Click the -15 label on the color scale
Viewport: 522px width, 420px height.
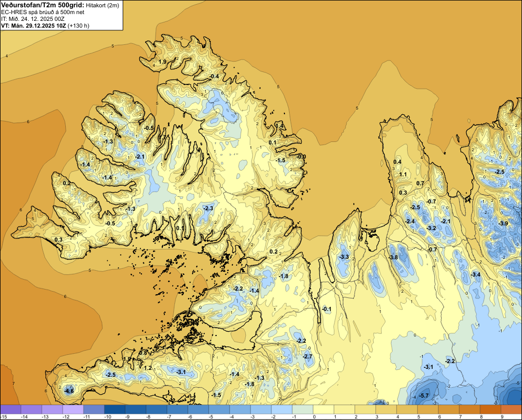[3, 417]
